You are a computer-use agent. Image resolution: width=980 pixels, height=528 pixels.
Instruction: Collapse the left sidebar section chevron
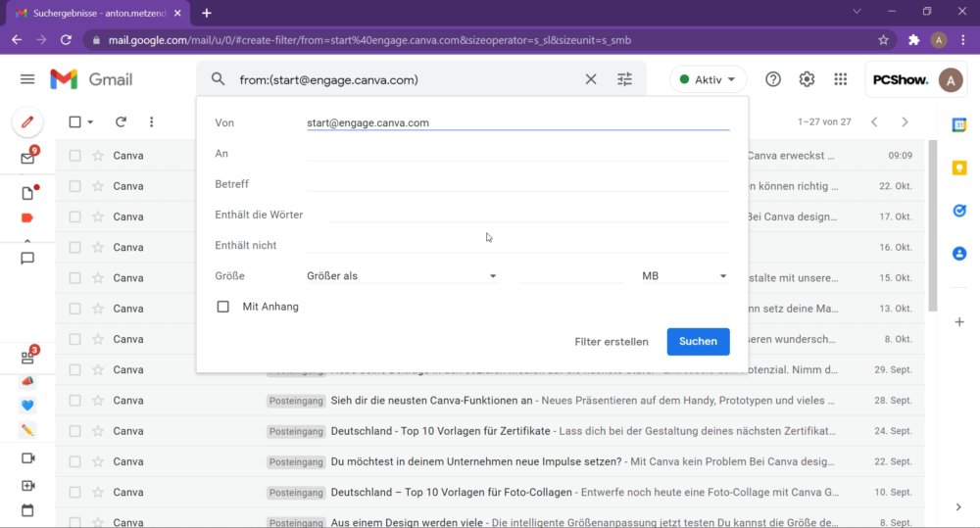pyautogui.click(x=27, y=240)
